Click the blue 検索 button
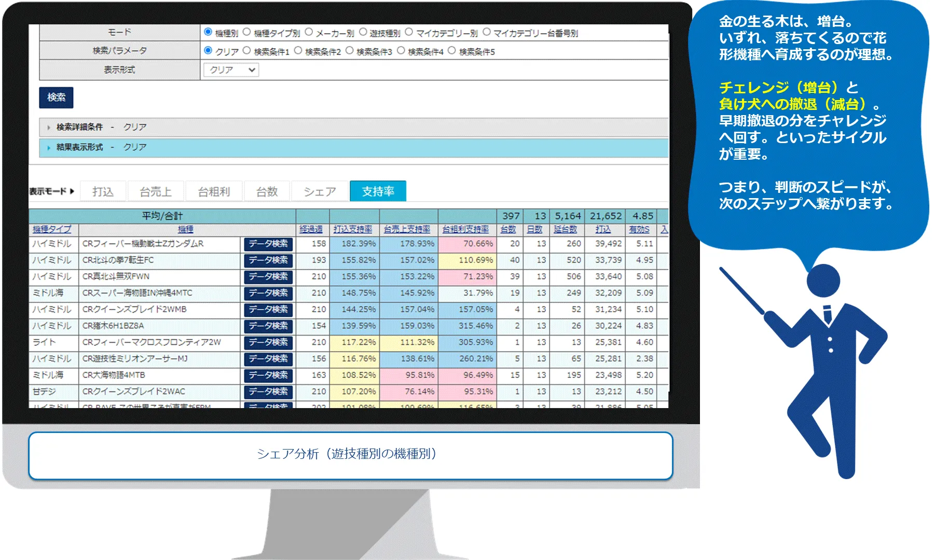The height and width of the screenshot is (560, 935). point(56,97)
